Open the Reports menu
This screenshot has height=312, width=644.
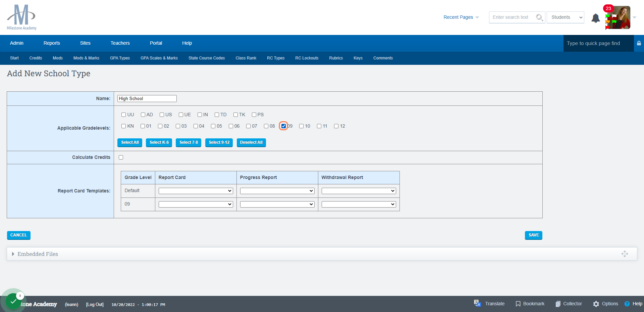point(52,43)
